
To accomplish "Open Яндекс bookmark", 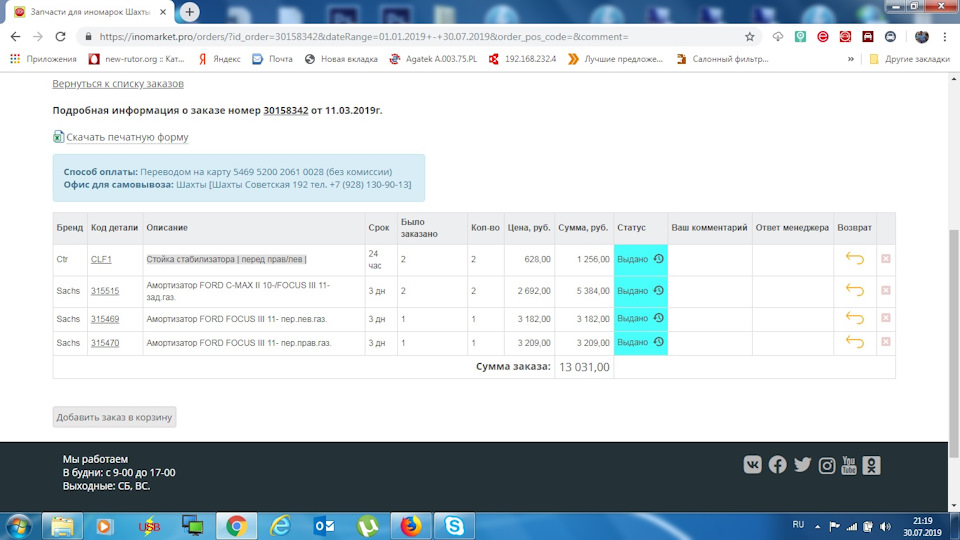I will point(219,59).
